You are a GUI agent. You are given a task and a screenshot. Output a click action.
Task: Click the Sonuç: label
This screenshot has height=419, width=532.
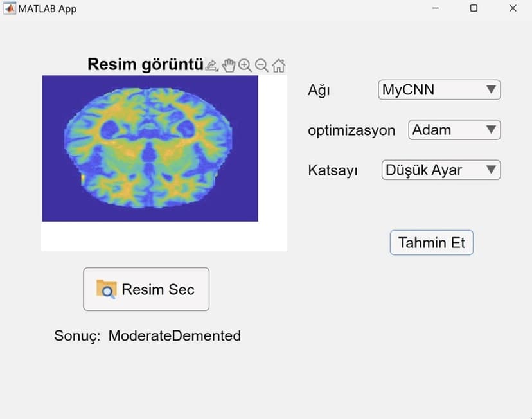77,336
